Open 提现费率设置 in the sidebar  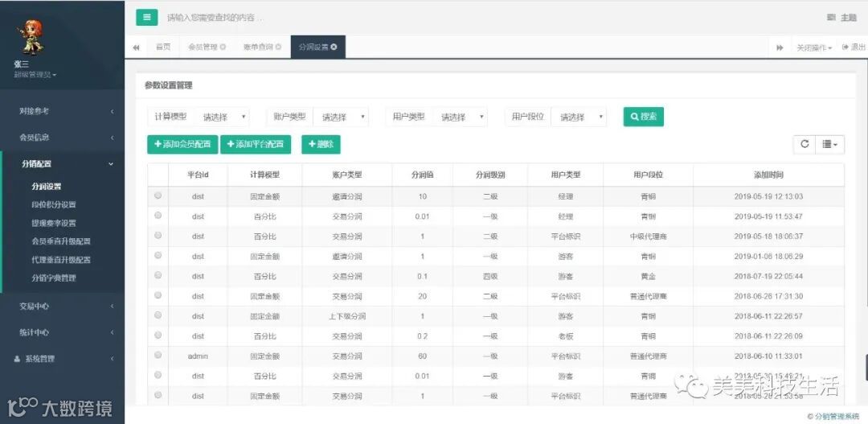54,224
